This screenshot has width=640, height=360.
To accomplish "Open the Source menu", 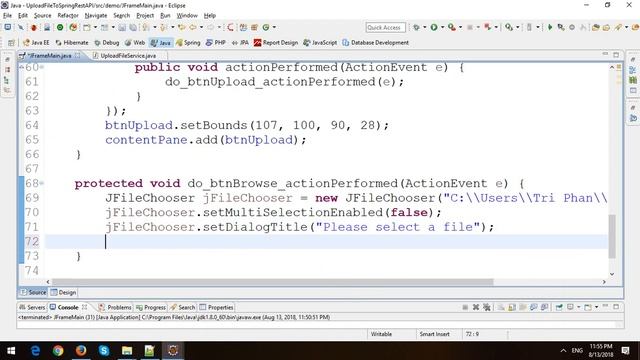I will click(42, 16).
